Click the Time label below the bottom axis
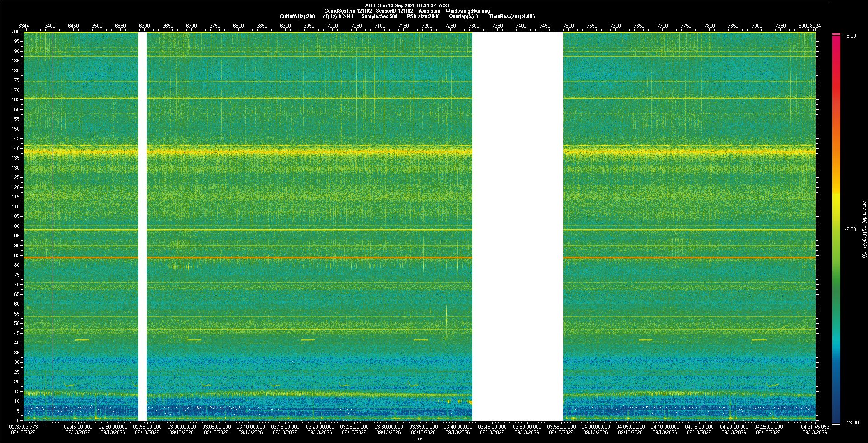Screen dimensions: 868x443 [x=418, y=438]
